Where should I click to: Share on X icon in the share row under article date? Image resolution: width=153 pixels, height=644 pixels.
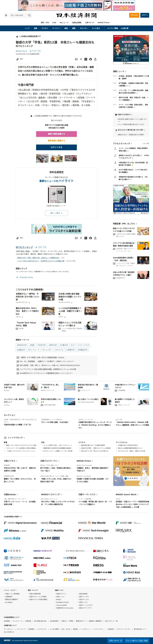click(x=86, y=59)
